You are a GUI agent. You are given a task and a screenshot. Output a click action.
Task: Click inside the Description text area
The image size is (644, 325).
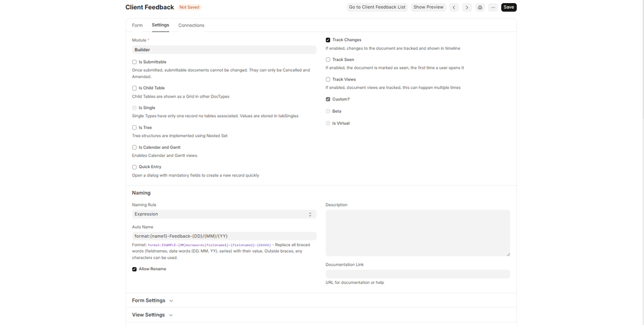(418, 233)
